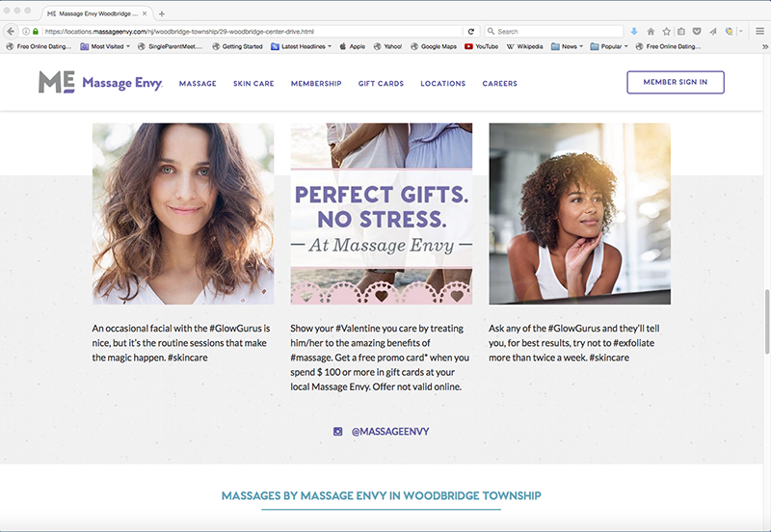Click the #exfoliate hashtag
The image size is (771, 532).
pos(634,343)
